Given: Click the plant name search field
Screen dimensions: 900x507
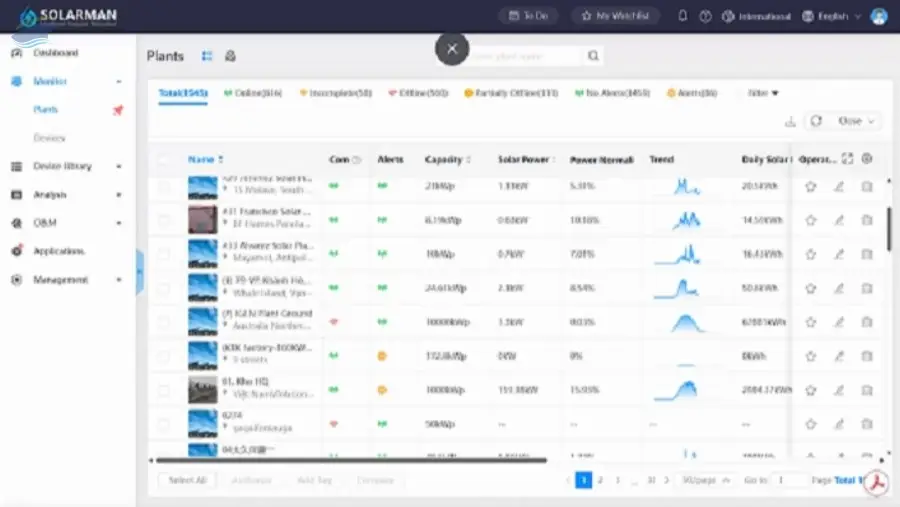Looking at the screenshot, I should [x=525, y=56].
